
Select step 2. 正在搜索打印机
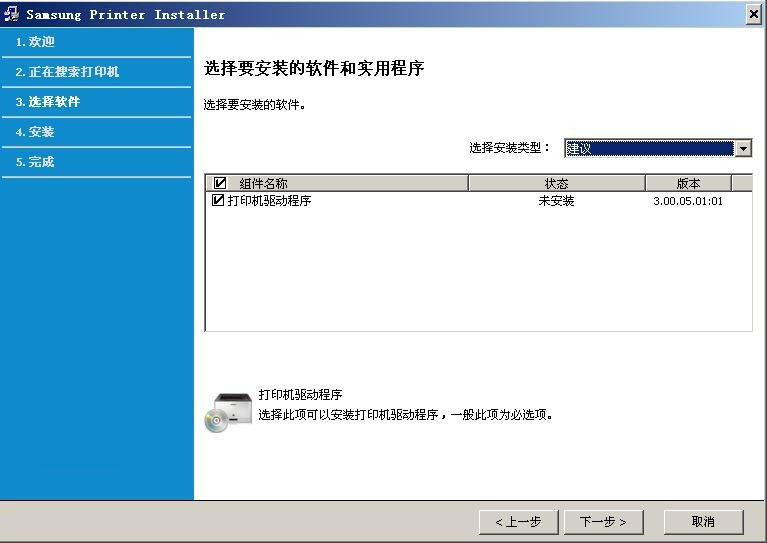[67, 71]
